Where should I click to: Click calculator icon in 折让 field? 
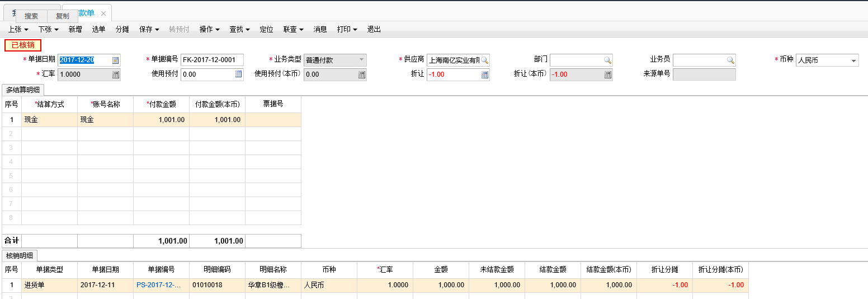coord(485,74)
